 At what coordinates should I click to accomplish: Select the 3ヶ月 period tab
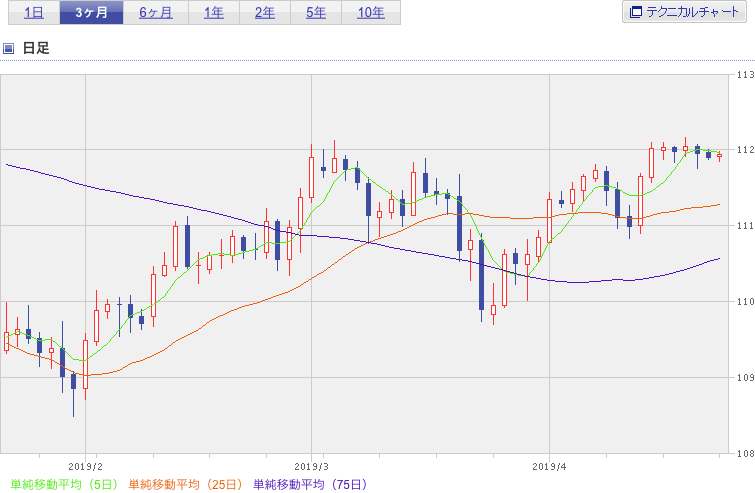(91, 13)
